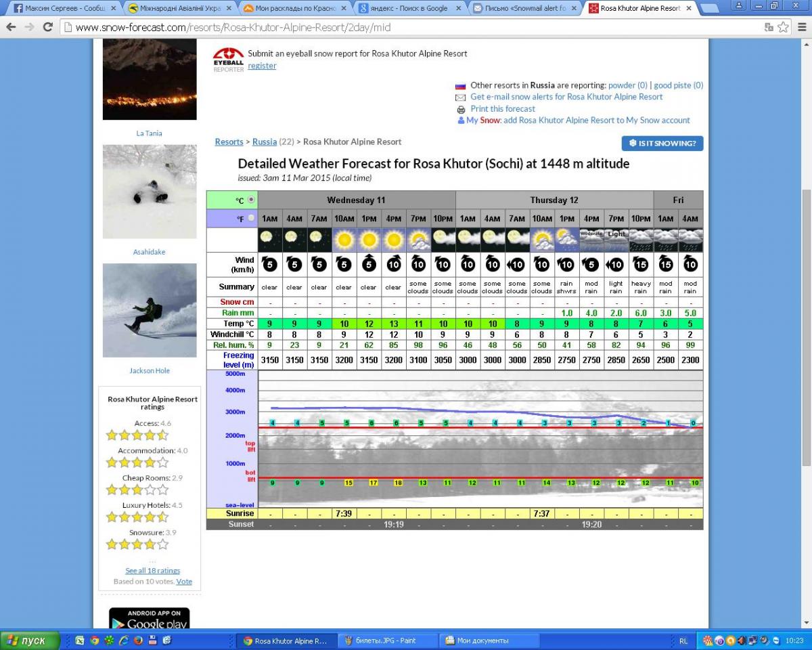Viewport: 812px width, 650px height.
Task: Click Print this forecast link
Action: (503, 108)
